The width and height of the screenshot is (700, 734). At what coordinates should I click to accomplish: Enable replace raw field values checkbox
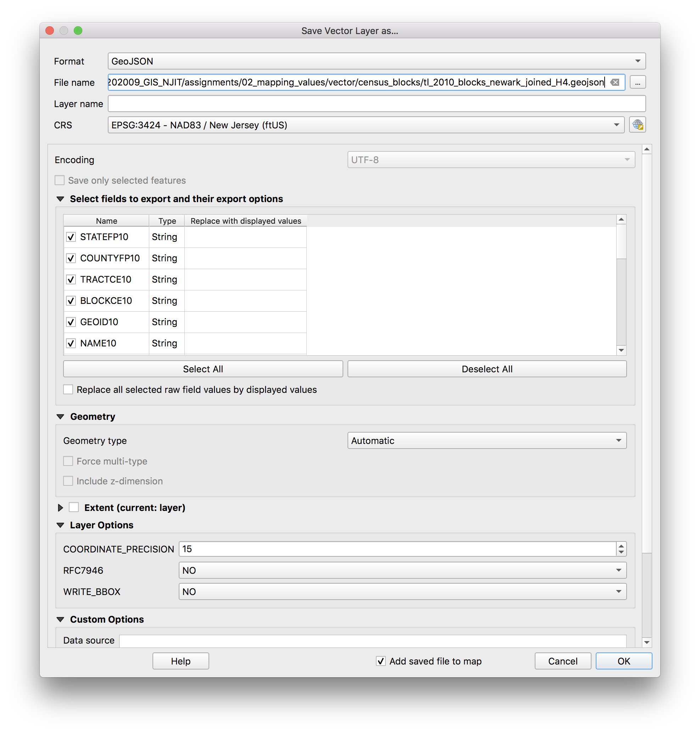point(68,390)
